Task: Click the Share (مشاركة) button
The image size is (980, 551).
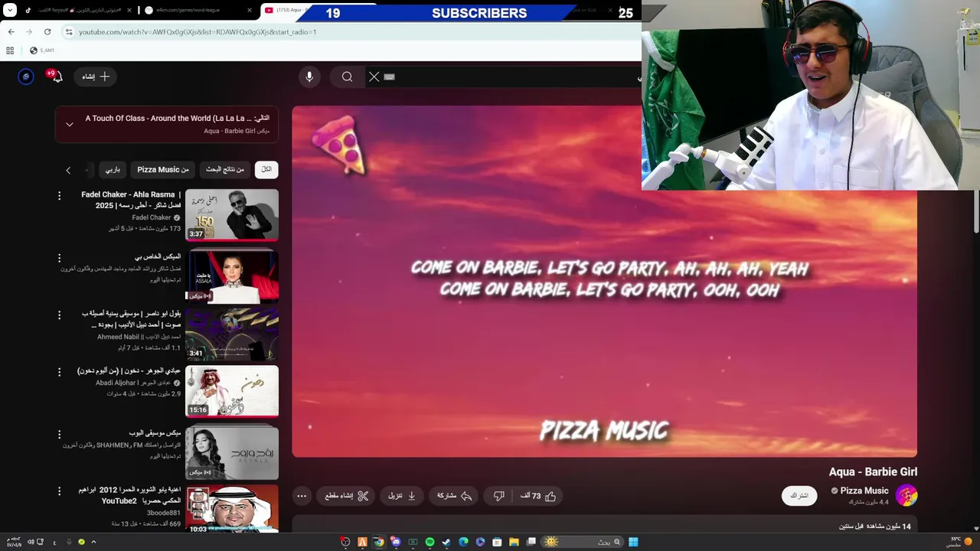Action: [x=454, y=496]
